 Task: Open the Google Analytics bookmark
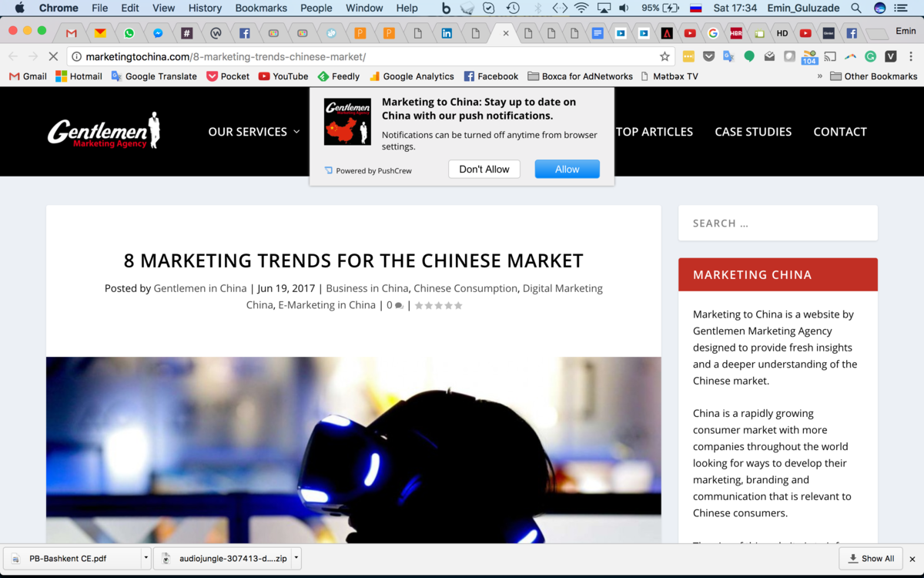(412, 76)
